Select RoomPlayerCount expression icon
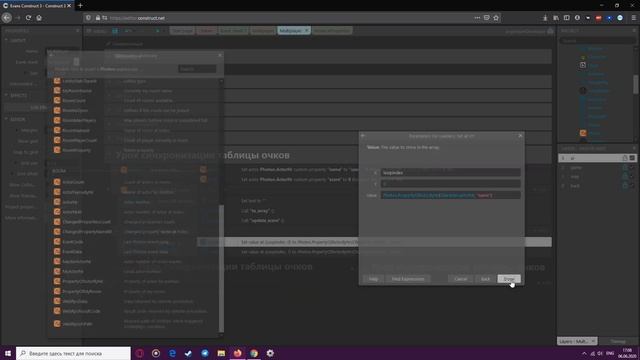The image size is (640, 360). 57,140
